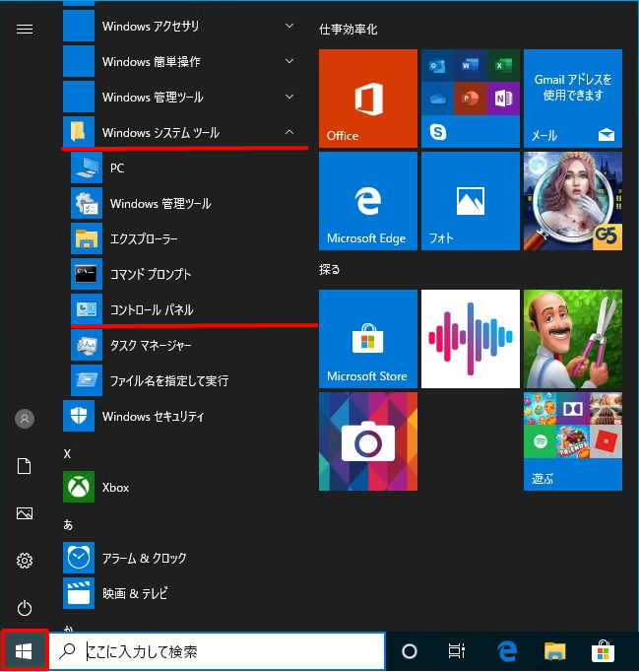
Task: Open the Microsoft Store tile
Action: tap(368, 339)
